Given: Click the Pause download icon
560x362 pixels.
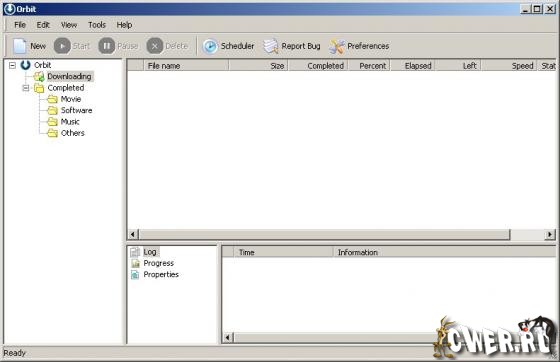Looking at the screenshot, I should pos(106,46).
